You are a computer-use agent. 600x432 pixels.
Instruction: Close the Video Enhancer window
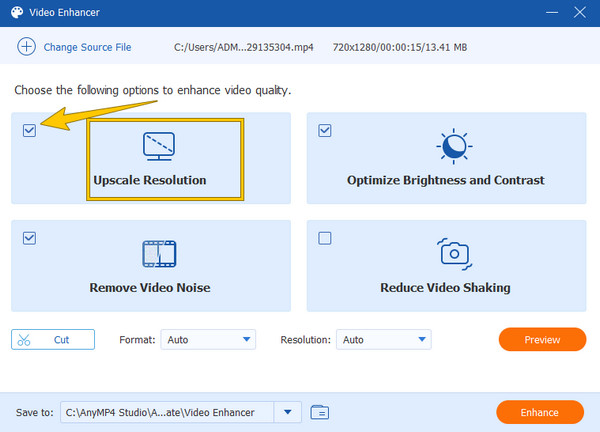click(580, 13)
